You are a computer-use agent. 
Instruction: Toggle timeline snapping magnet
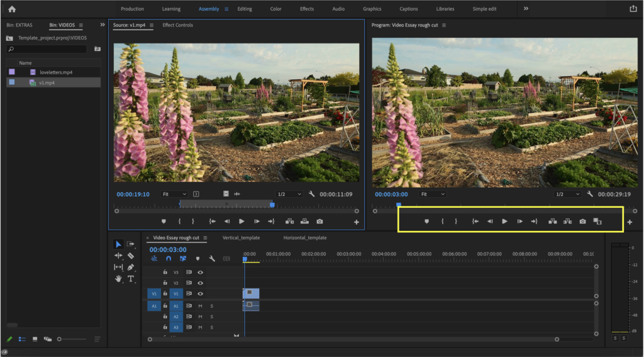tap(169, 259)
